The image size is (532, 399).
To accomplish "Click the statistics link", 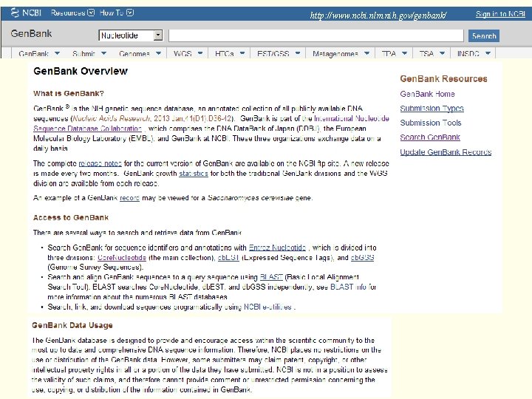I will (x=194, y=174).
